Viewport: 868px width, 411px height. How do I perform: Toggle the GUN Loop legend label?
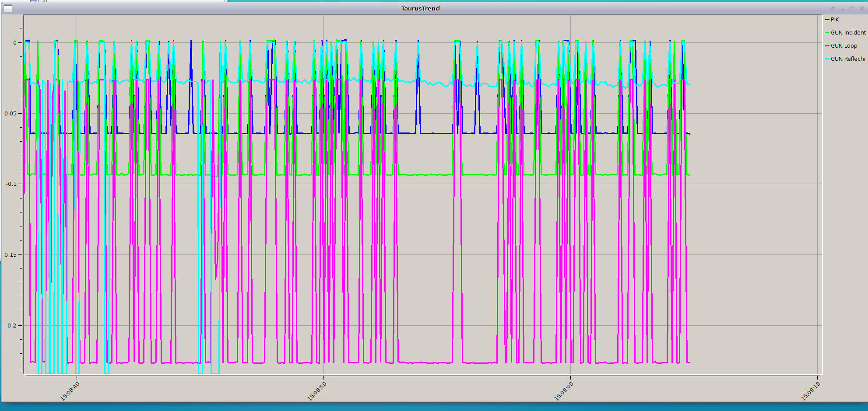[x=843, y=46]
